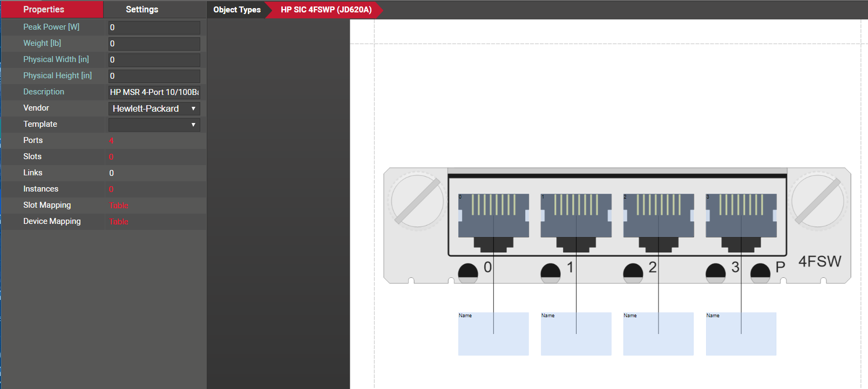This screenshot has width=868, height=389.
Task: Click the LED indicator labeled P
Action: tap(760, 272)
